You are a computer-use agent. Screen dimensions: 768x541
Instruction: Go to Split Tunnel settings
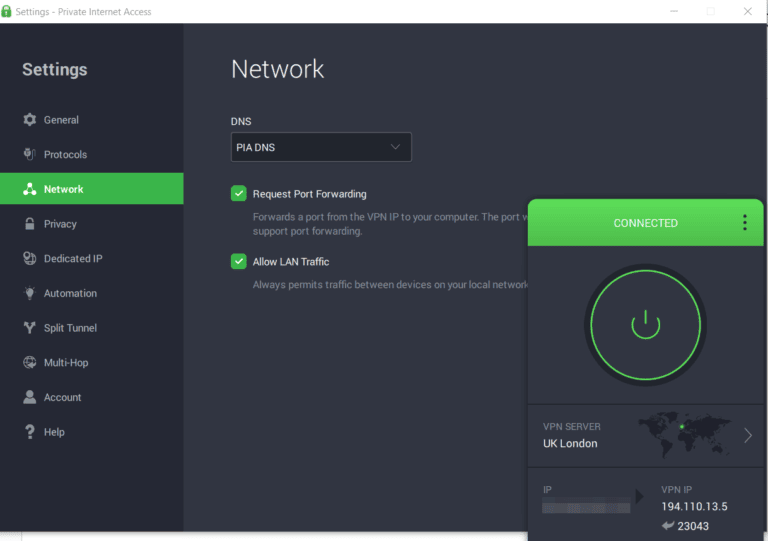(92, 328)
